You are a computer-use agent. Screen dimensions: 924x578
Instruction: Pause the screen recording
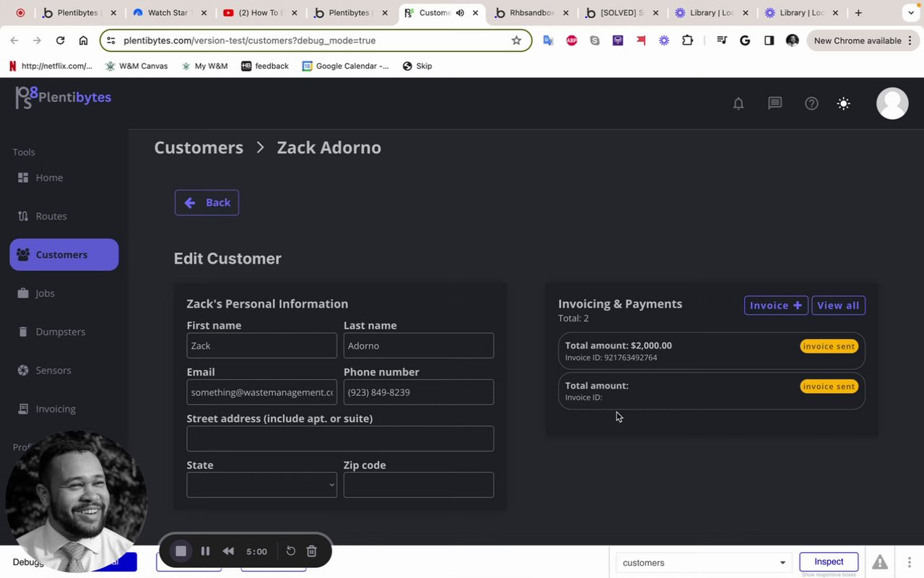[205, 551]
